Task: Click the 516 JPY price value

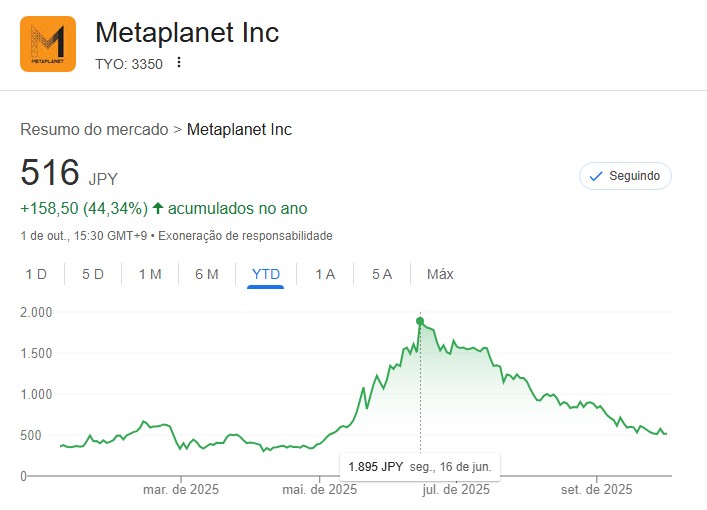Action: 50,173
